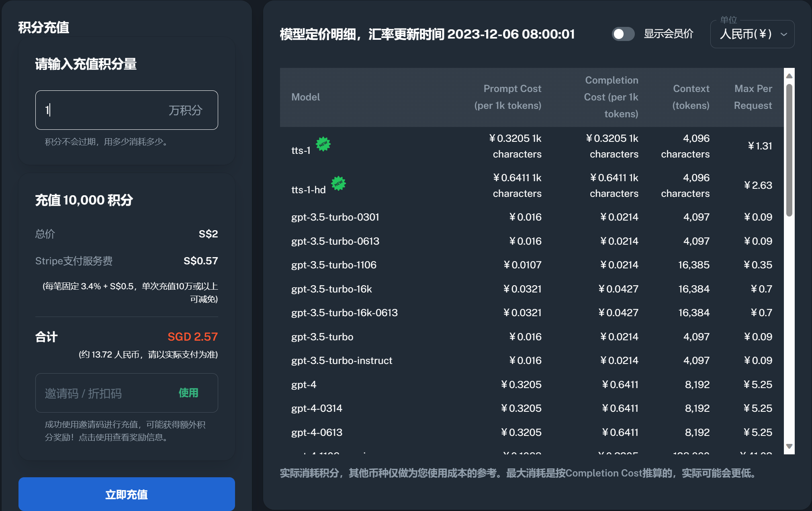This screenshot has width=812, height=511.
Task: Select the gpt-3.5-turbo-1106 row name
Action: 334,265
